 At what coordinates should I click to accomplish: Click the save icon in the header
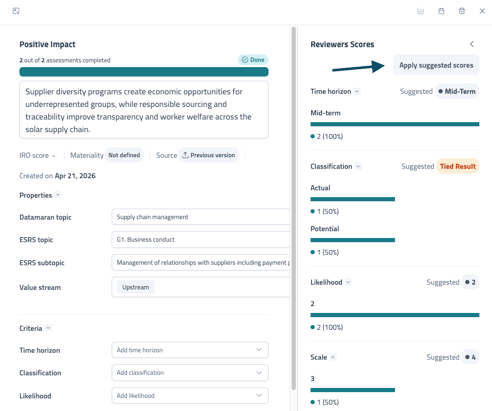(441, 11)
